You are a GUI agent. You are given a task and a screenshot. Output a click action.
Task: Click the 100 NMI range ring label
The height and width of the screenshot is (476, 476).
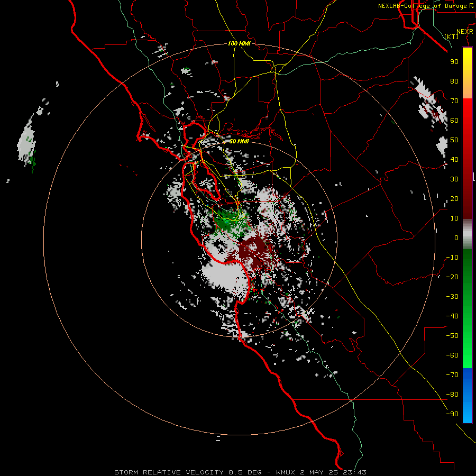(x=239, y=43)
